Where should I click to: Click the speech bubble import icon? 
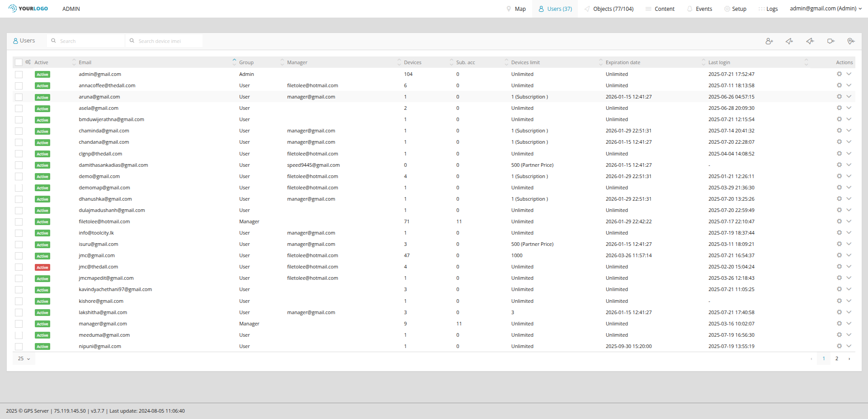tap(831, 41)
